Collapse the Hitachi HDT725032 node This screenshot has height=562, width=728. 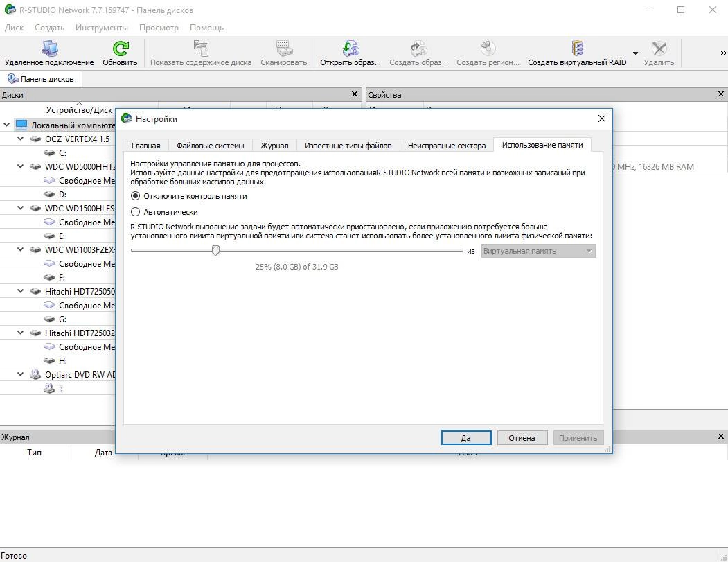click(20, 333)
